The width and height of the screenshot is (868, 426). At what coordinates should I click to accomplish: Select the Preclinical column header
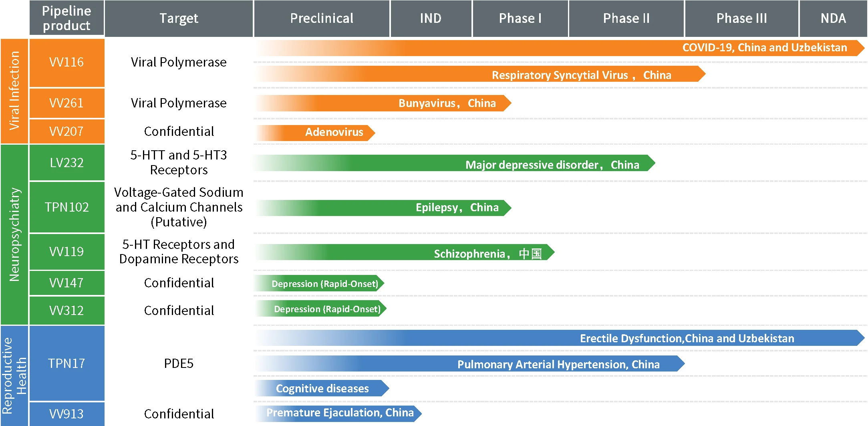click(x=322, y=18)
